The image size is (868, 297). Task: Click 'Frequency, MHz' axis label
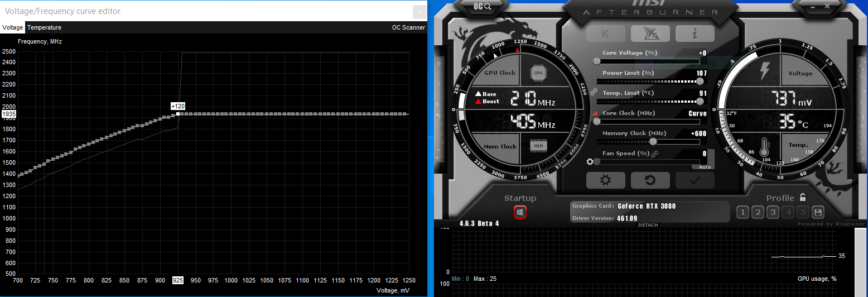click(x=40, y=41)
